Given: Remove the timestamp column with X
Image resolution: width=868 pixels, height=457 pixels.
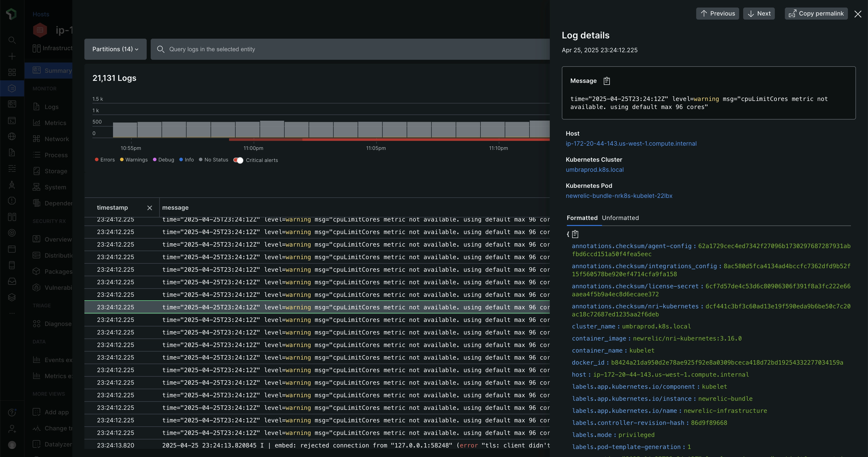Looking at the screenshot, I should click(150, 208).
